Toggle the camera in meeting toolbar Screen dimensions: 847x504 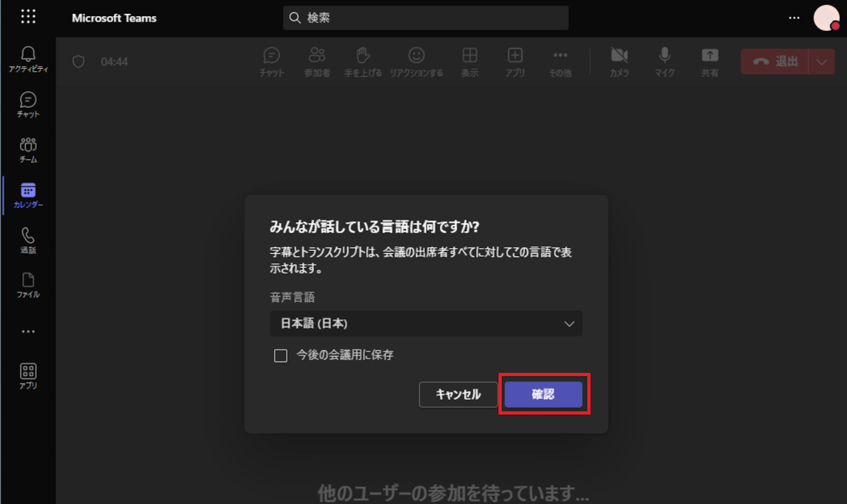pos(619,62)
